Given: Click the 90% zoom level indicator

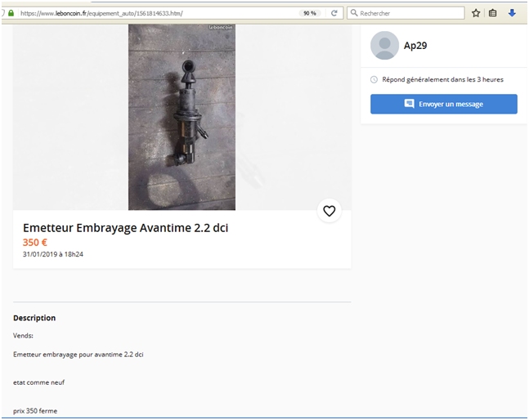Looking at the screenshot, I should (309, 13).
